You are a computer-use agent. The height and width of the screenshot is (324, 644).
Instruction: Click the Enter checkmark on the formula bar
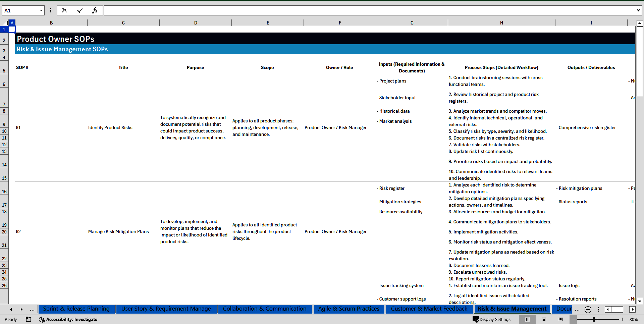80,10
